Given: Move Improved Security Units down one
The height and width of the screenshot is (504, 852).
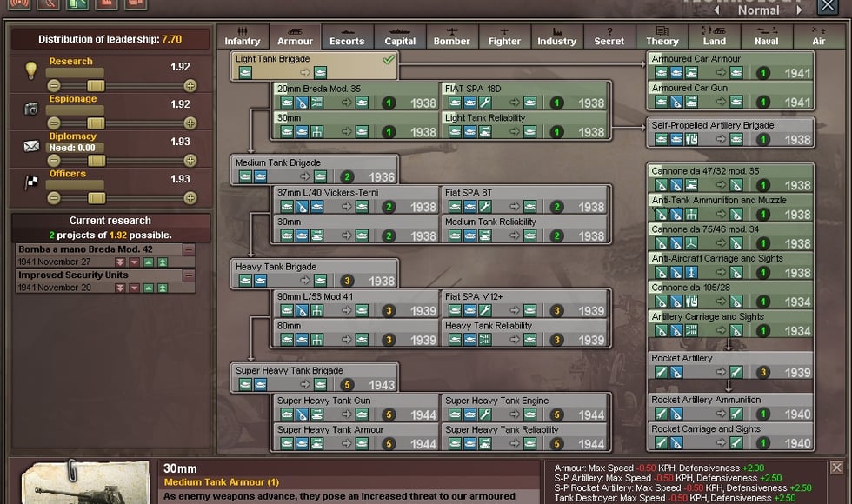Looking at the screenshot, I should (134, 288).
